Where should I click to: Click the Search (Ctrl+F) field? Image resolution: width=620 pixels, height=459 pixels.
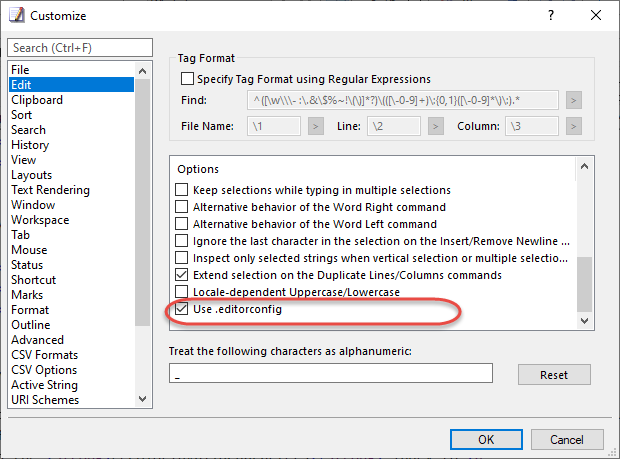80,47
